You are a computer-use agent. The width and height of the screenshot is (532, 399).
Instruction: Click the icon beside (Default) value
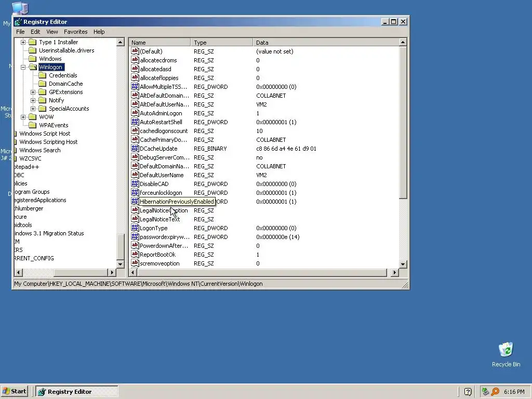tap(135, 51)
